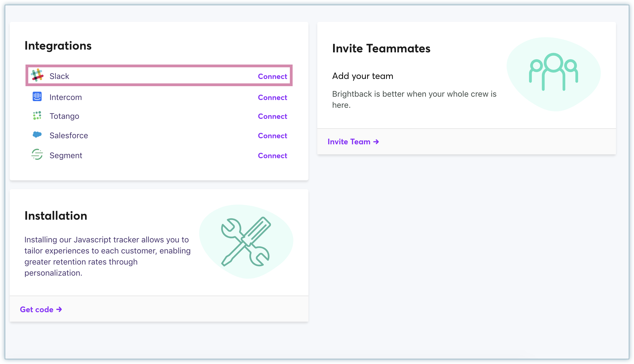Screen dimensions: 634x364
Task: Click the Integrations heading
Action: (x=58, y=46)
